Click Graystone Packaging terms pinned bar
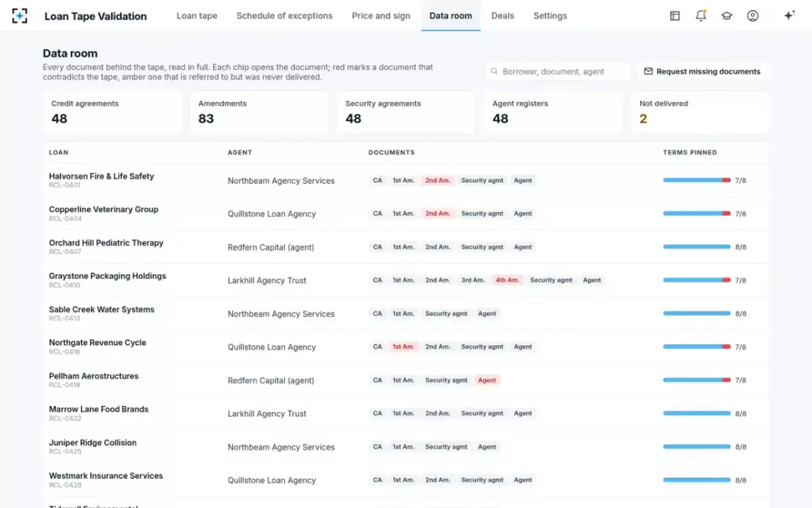 coord(697,280)
